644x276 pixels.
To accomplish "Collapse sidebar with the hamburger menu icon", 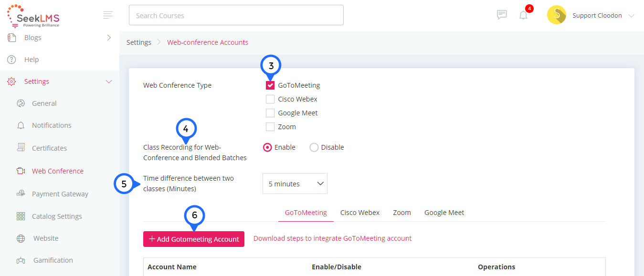I will click(108, 15).
